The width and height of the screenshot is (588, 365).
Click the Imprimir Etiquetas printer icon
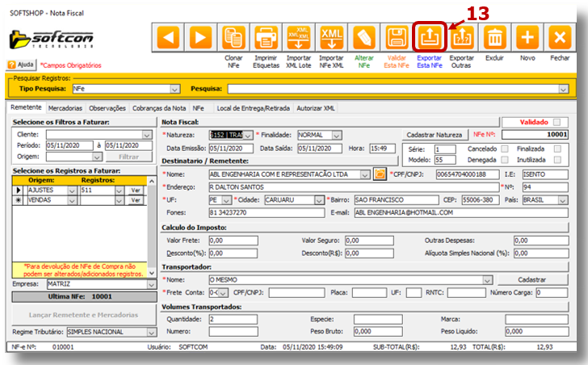[x=266, y=37]
